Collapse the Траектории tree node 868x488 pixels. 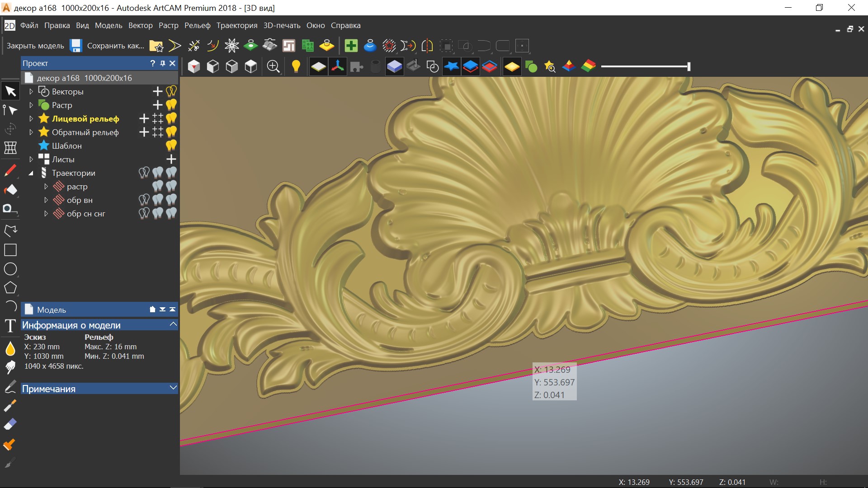click(x=31, y=173)
